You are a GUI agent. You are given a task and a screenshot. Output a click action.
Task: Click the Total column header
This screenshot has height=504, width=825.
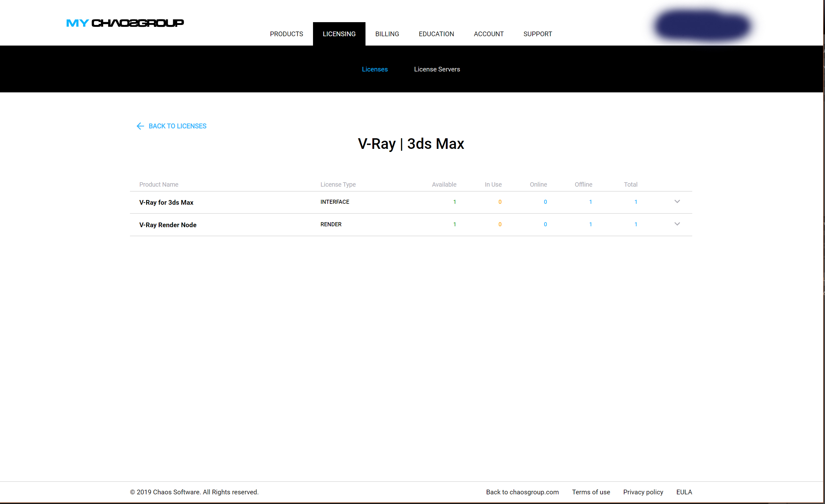pos(630,184)
